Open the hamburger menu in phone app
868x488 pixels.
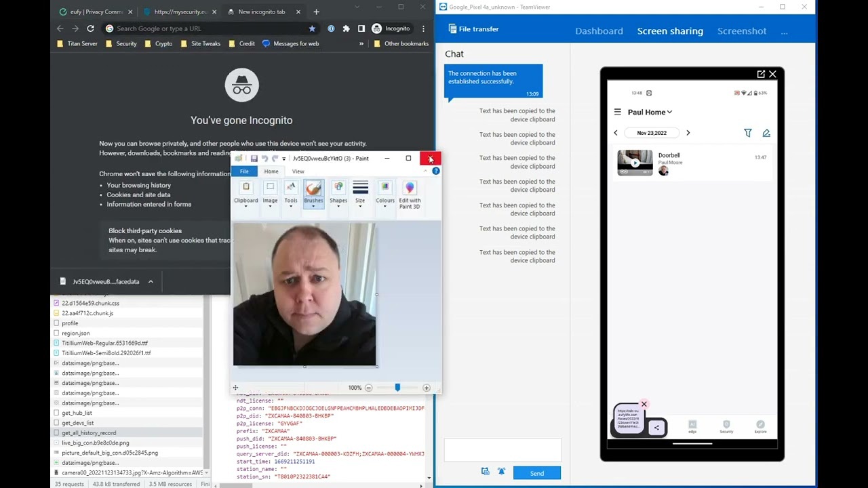(617, 112)
